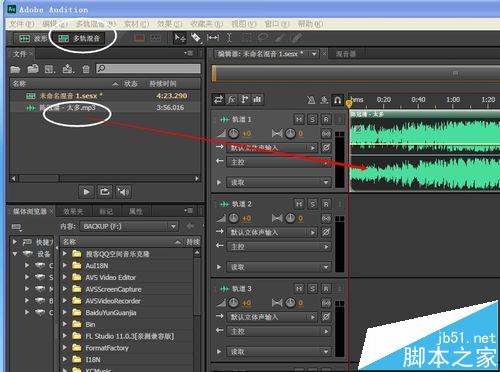The width and height of the screenshot is (500, 372).
Task: Mute track 轨道 3
Action: click(299, 289)
